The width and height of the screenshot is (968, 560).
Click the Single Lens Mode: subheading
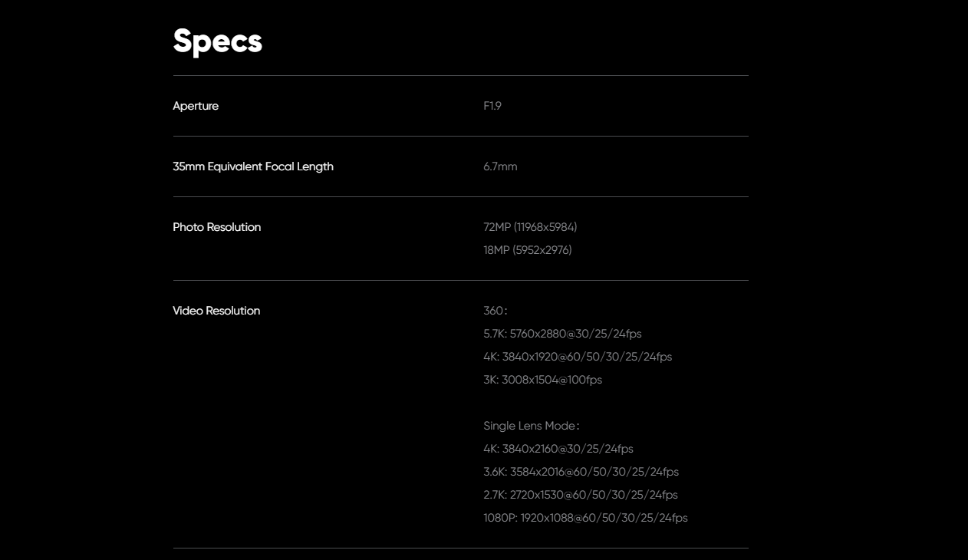[531, 426]
